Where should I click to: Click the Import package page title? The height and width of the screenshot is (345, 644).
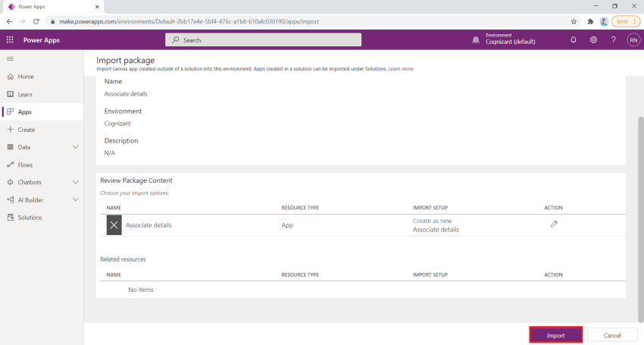125,61
